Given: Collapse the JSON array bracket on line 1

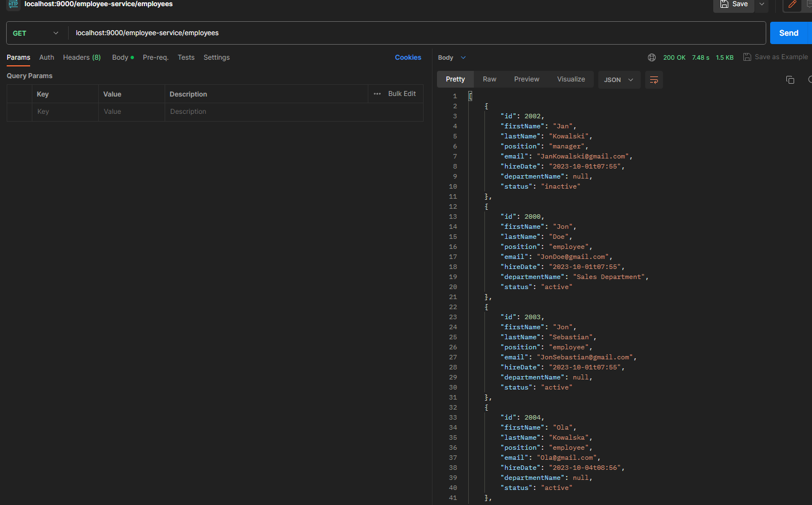Looking at the screenshot, I should (x=470, y=95).
